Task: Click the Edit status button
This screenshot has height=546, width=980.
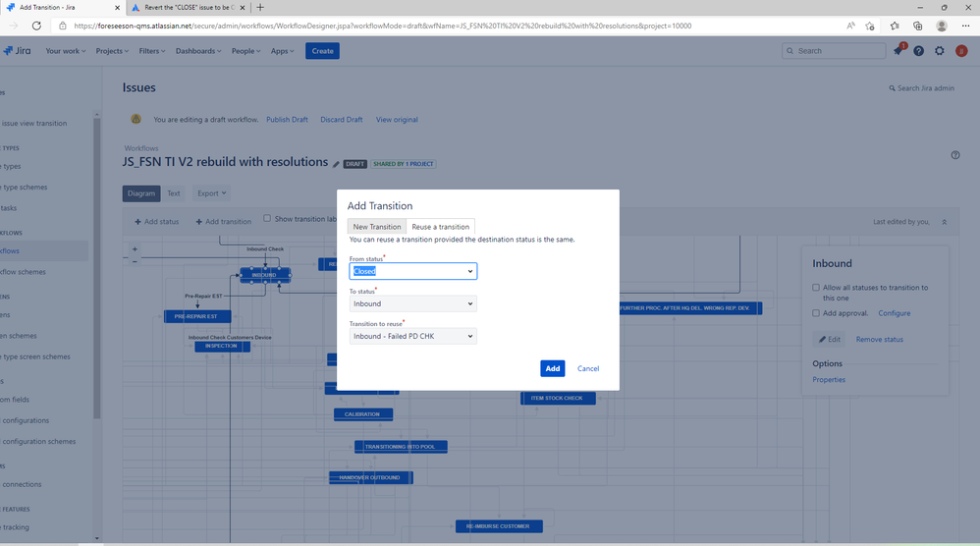Action: (x=830, y=339)
